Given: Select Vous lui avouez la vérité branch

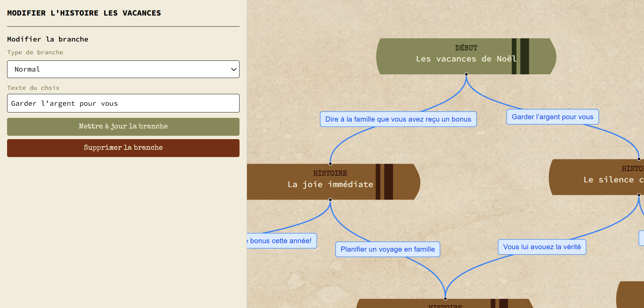Looking at the screenshot, I should click(x=542, y=247).
